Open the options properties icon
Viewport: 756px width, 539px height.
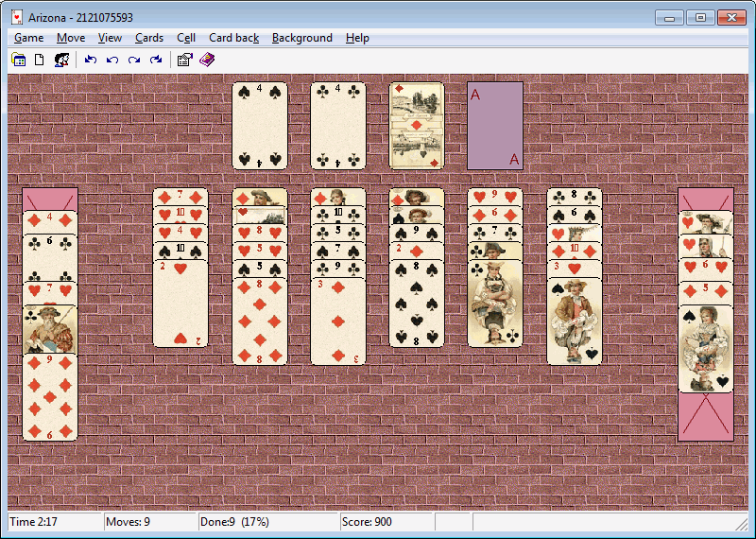coord(184,60)
